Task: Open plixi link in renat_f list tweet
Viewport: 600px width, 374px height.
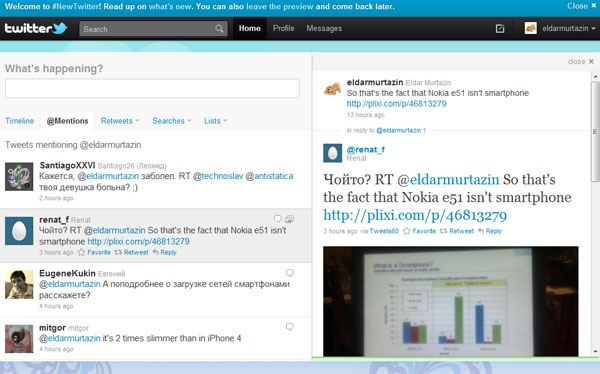Action: [x=139, y=242]
